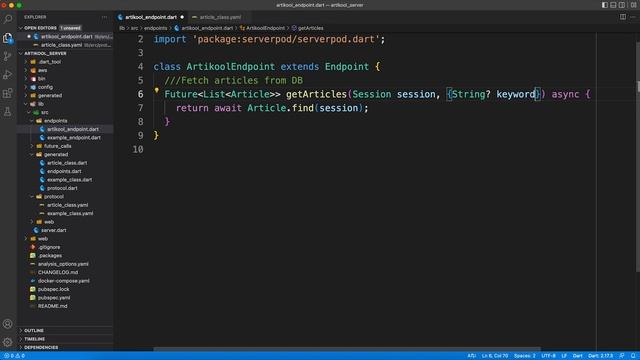The width and height of the screenshot is (640, 360).
Task: Open Customize Layout icon in title bar
Action: (633, 5)
